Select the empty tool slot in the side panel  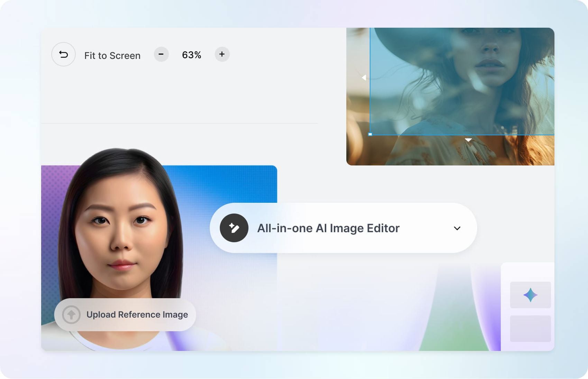pos(531,328)
